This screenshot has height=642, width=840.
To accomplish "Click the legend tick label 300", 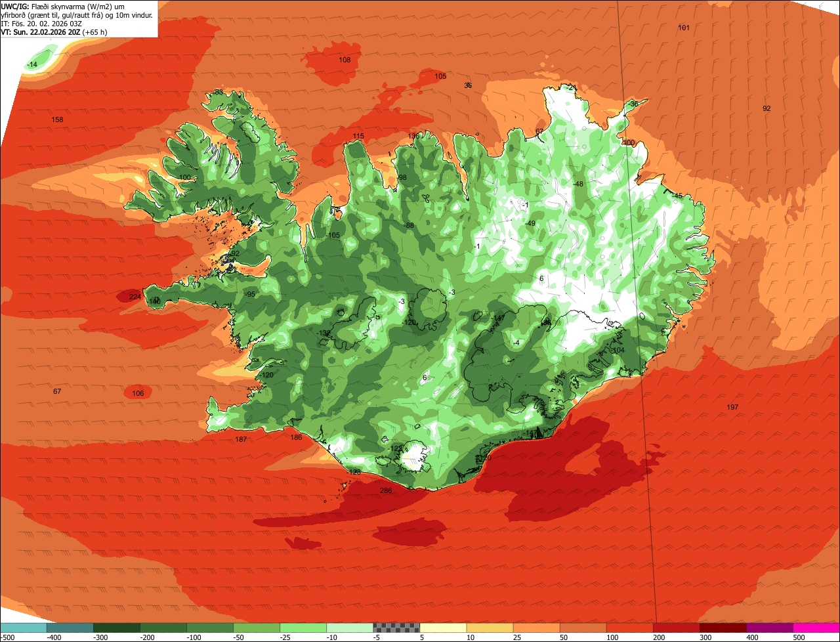I will click(x=705, y=637).
